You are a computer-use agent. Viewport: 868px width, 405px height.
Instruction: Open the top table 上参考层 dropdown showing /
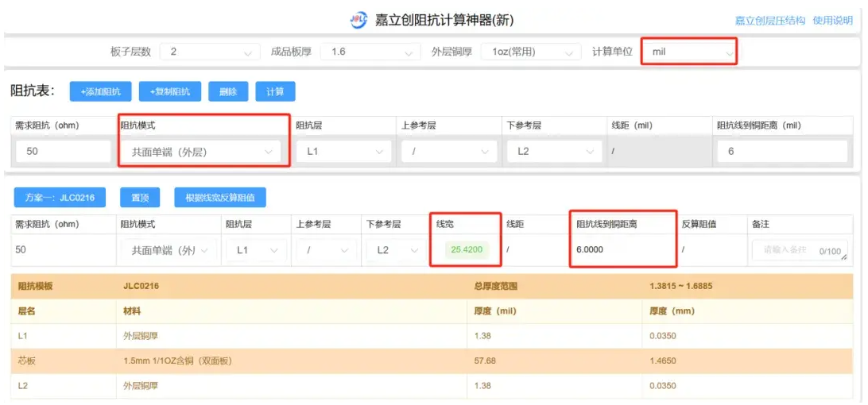pos(449,151)
